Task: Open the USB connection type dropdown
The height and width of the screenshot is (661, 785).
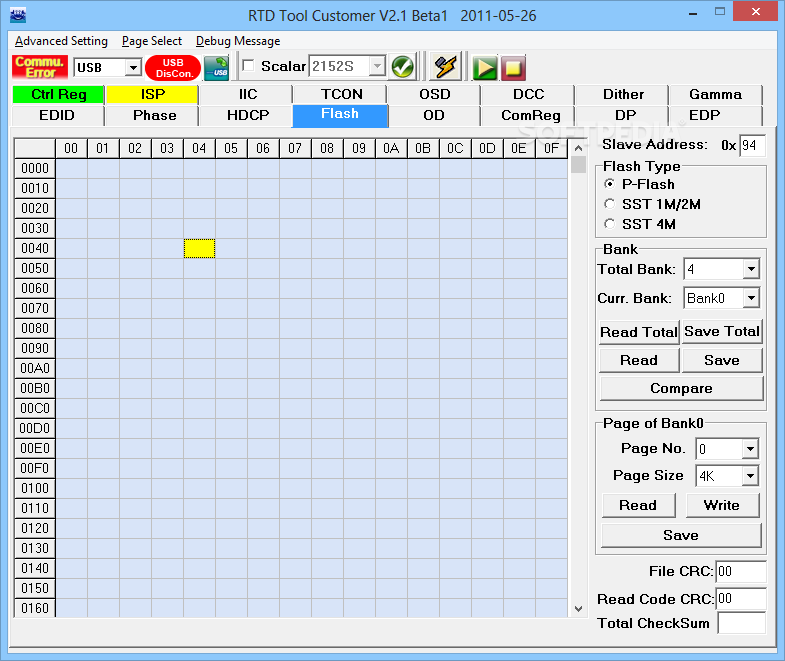Action: 133,67
